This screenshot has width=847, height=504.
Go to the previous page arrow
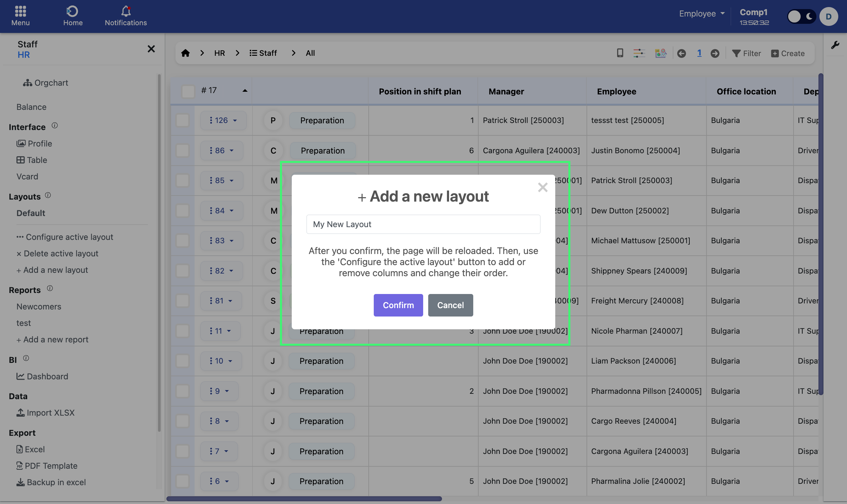(x=681, y=53)
